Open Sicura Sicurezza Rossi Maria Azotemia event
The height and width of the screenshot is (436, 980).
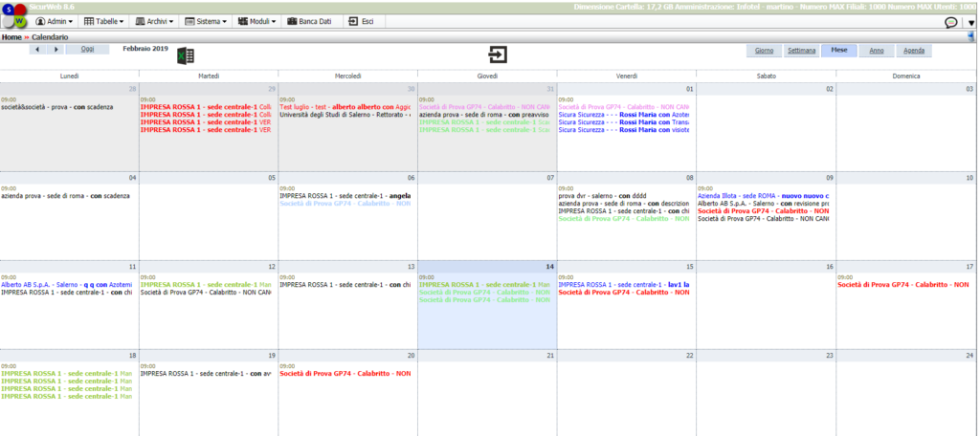[624, 115]
